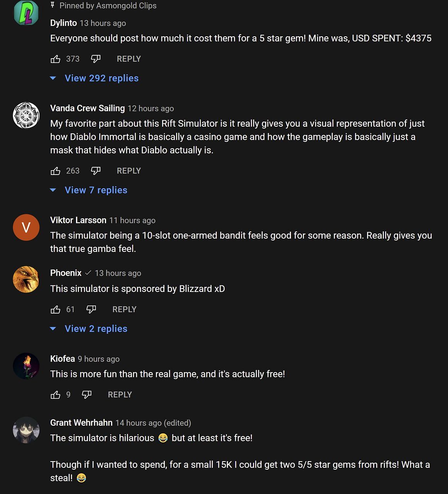Dislike Dylinto's pinned comment

point(96,59)
